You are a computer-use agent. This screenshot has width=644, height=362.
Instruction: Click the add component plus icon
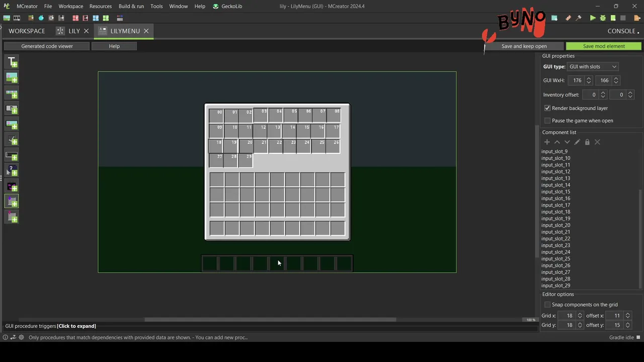click(x=547, y=142)
